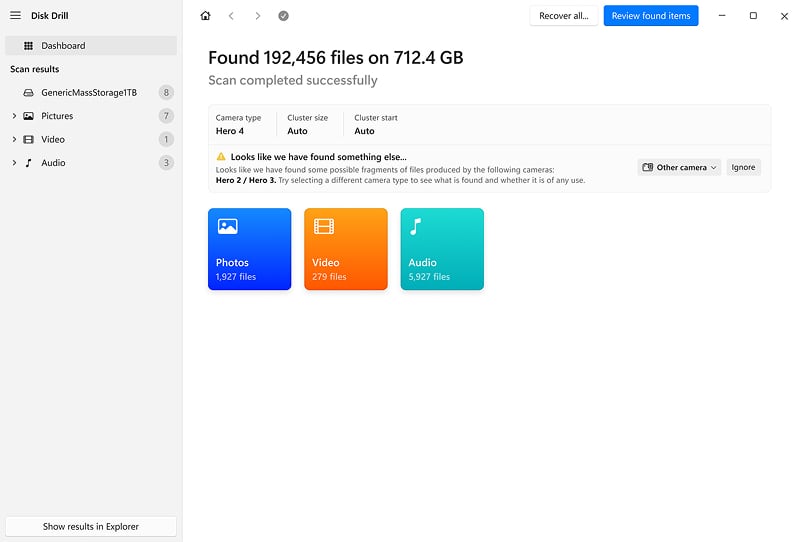Click the Scan results heading

click(x=35, y=69)
